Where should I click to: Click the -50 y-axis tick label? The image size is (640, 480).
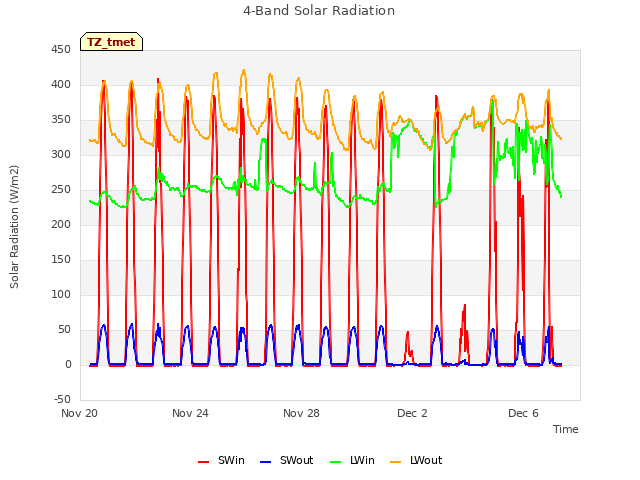[x=62, y=399]
